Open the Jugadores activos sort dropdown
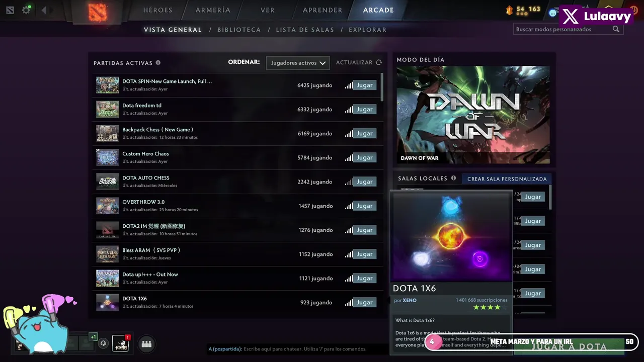Image resolution: width=644 pixels, height=362 pixels. pyautogui.click(x=298, y=63)
